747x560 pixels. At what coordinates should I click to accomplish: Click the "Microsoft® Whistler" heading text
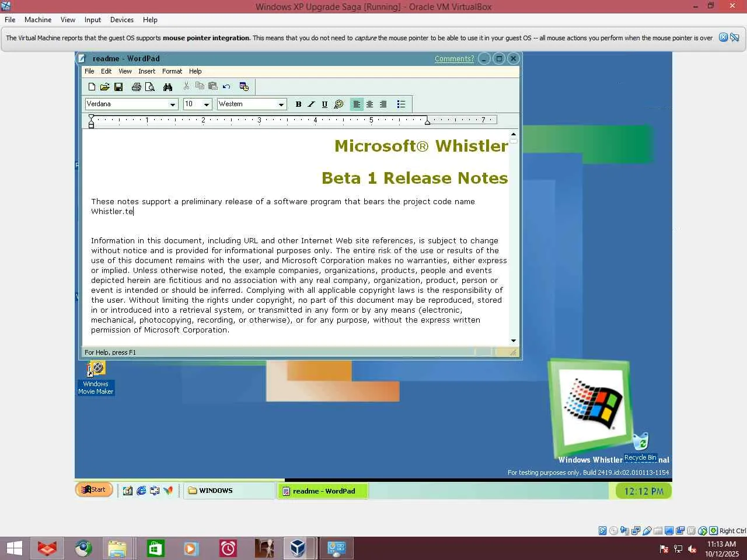421,146
